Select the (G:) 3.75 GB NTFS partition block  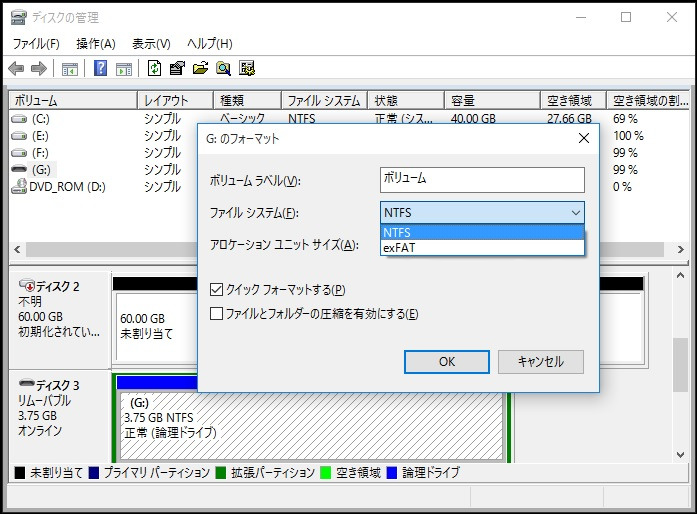click(311, 426)
